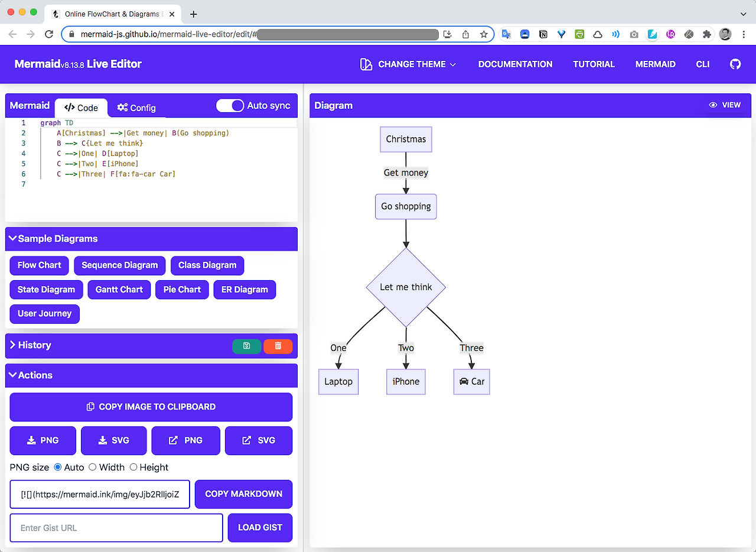The image size is (756, 552).
Task: Select the Width radio for PNG size
Action: tap(93, 467)
